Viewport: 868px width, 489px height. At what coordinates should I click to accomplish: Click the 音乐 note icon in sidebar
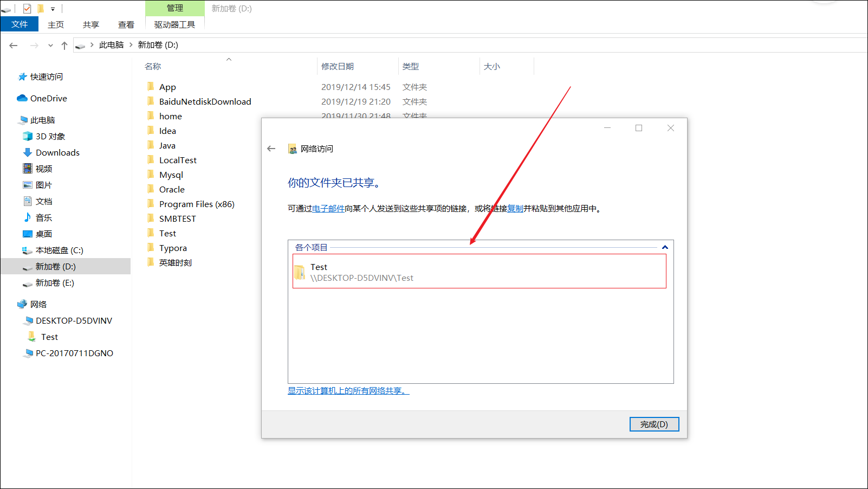click(28, 217)
